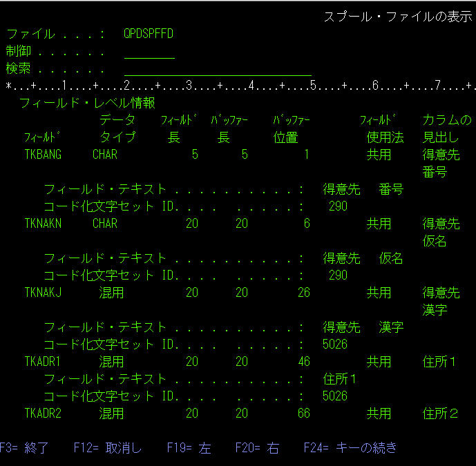Click buffer position 1 in TKBANG row
Image resolution: width=476 pixels, height=466 pixels.
pos(307,155)
